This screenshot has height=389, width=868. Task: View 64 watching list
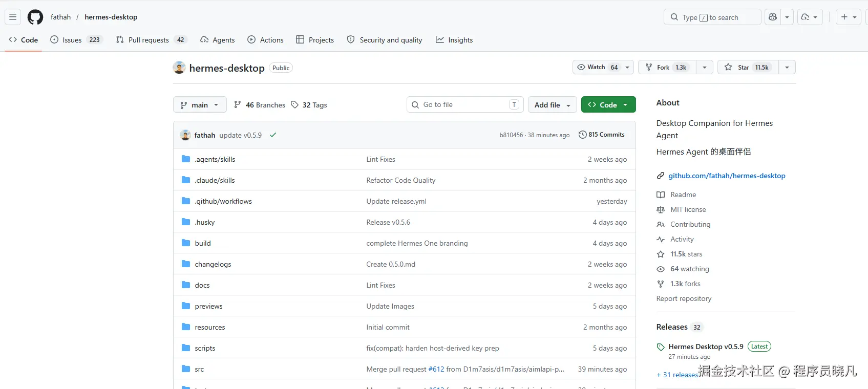point(690,269)
